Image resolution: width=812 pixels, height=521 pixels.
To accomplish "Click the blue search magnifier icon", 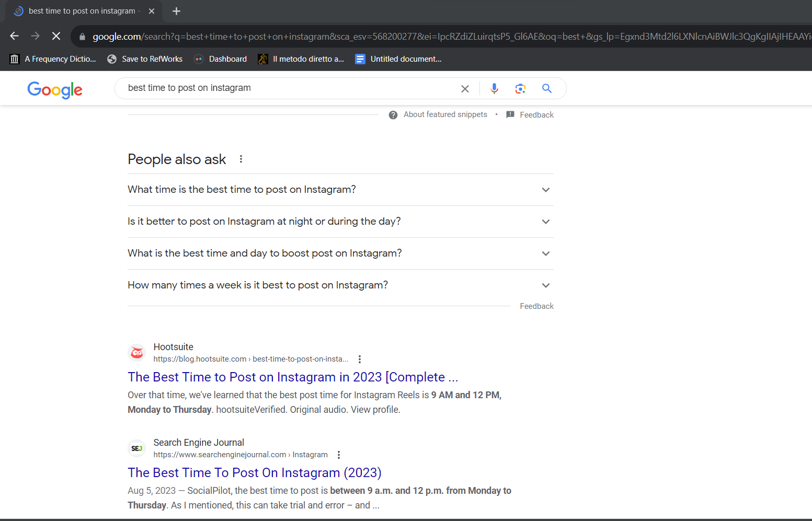I will (x=547, y=88).
